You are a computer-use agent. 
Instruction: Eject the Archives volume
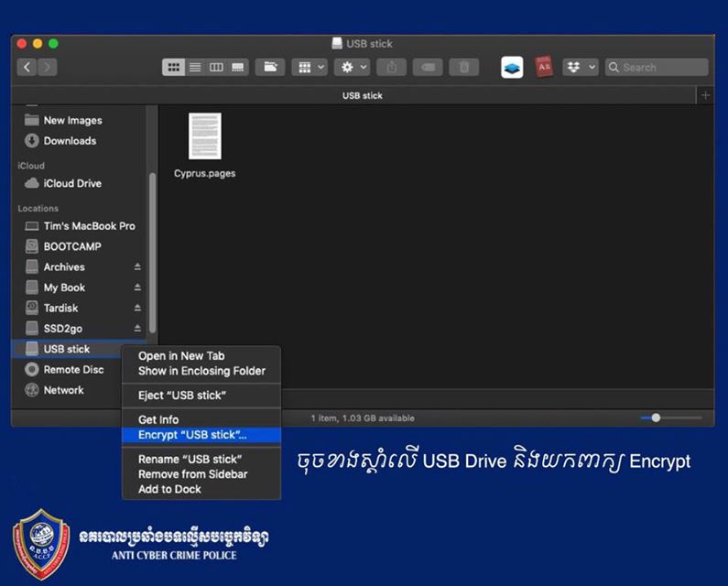[137, 267]
